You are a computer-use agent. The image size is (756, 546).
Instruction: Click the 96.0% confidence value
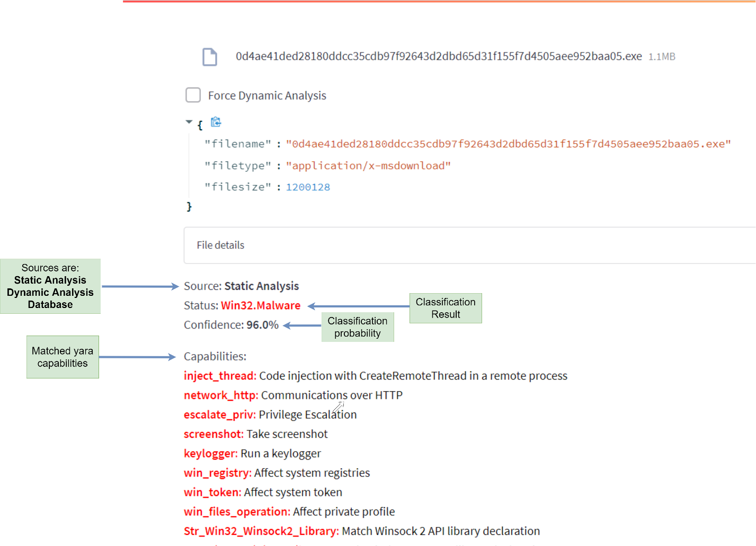263,325
